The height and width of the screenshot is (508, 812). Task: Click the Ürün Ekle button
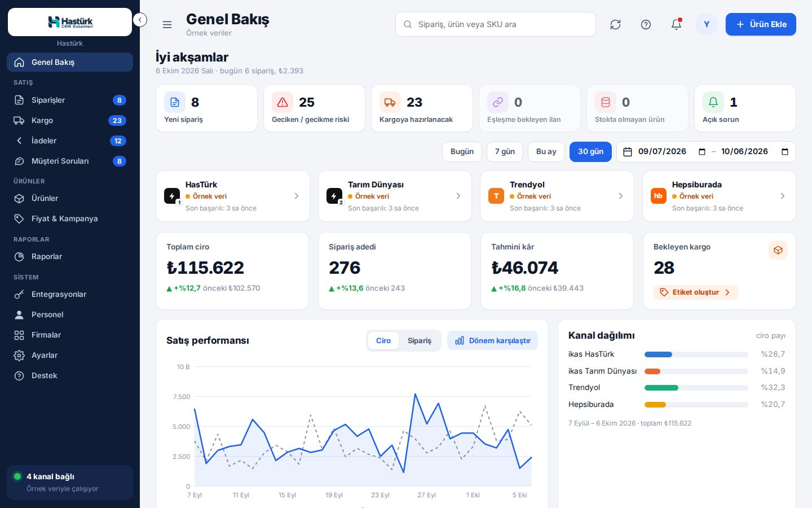pos(761,24)
